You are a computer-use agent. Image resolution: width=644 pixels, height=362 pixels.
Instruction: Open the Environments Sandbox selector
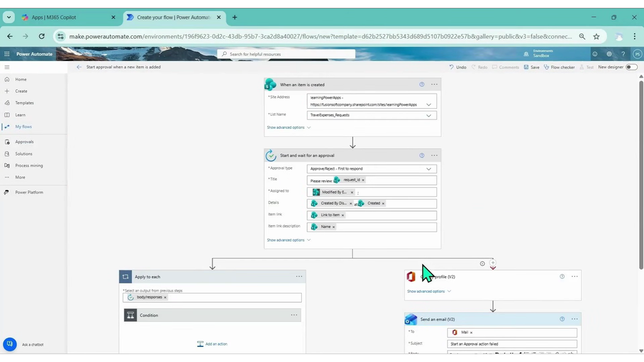click(538, 54)
